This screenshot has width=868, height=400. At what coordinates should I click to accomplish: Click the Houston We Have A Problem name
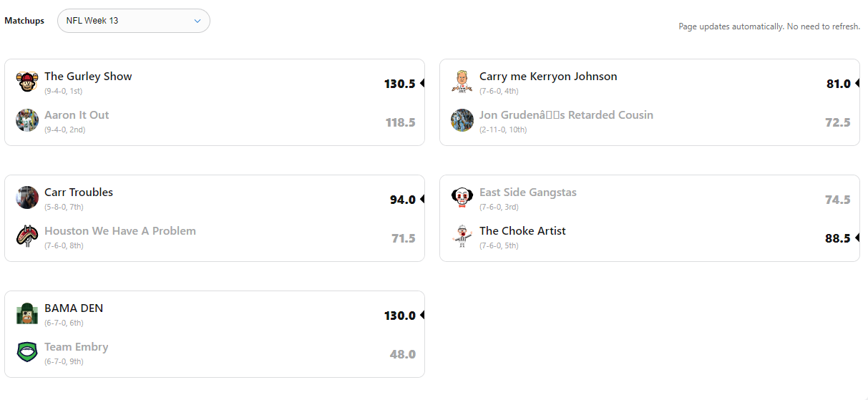tap(120, 231)
